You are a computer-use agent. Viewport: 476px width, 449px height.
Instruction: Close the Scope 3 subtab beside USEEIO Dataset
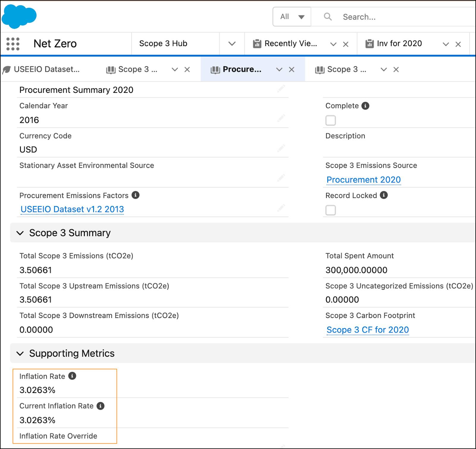click(187, 70)
